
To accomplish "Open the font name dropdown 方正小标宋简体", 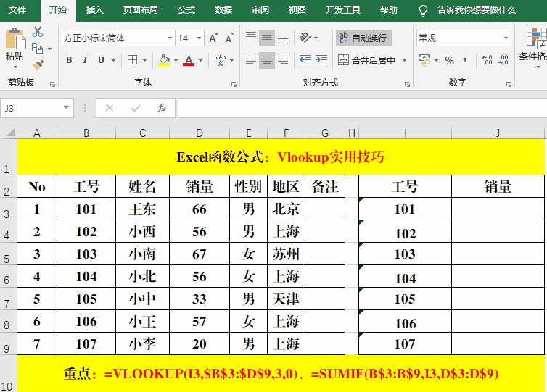I will coord(170,38).
